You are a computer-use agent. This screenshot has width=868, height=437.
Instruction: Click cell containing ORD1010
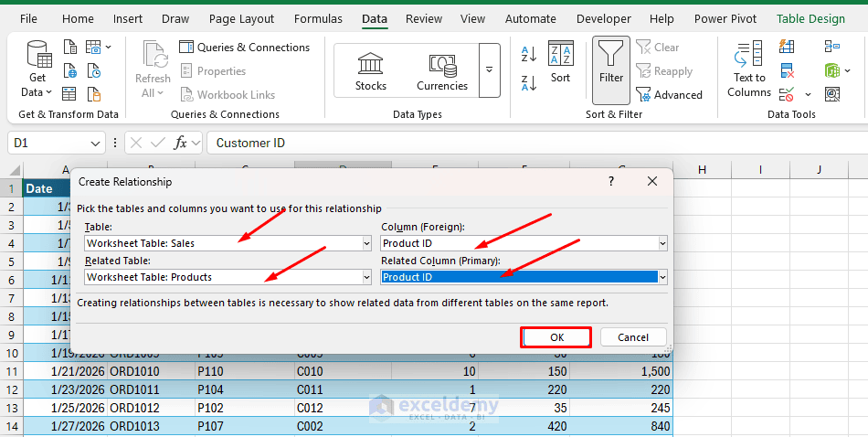tap(151, 371)
